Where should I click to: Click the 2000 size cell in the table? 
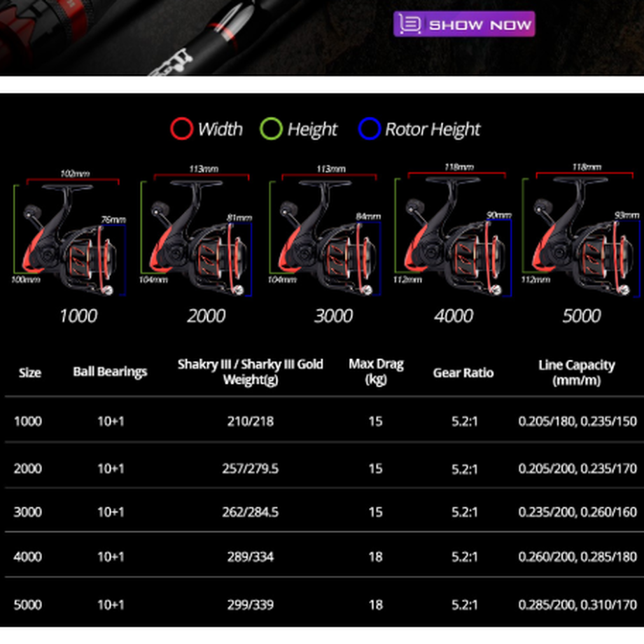coord(28,468)
